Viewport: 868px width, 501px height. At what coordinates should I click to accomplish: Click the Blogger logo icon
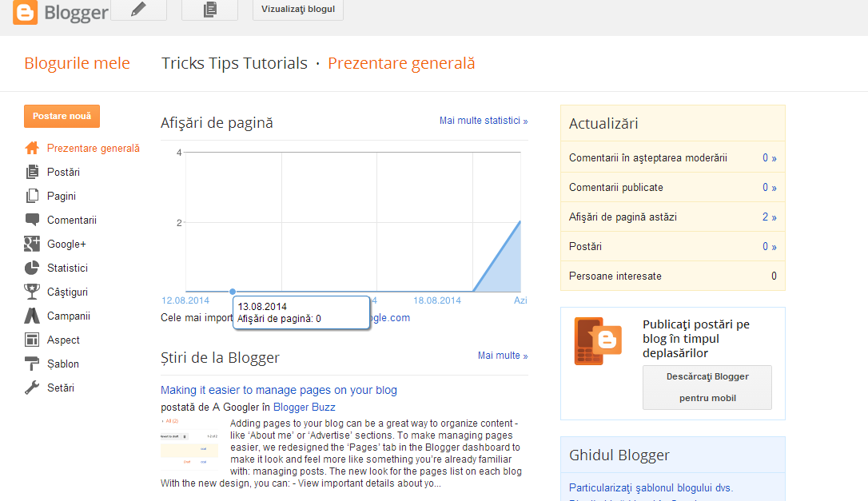[25, 12]
